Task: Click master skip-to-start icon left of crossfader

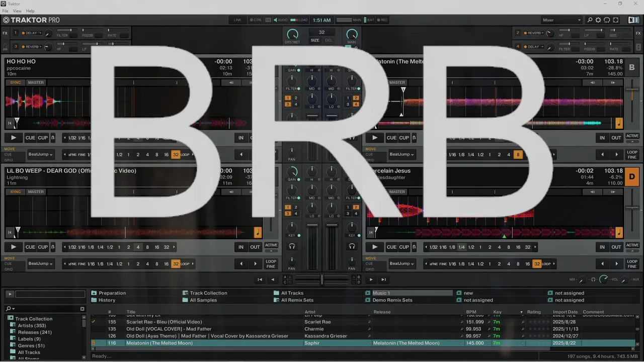Action: (x=260, y=280)
